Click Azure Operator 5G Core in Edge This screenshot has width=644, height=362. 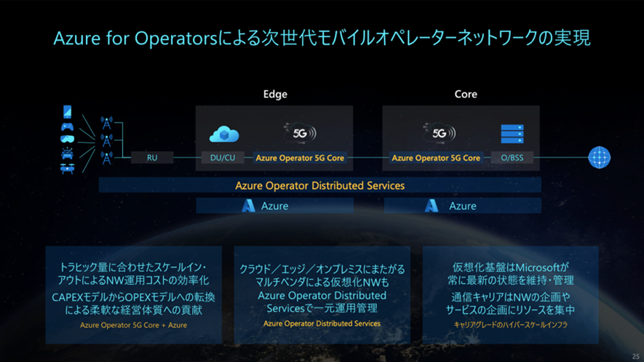pos(300,158)
